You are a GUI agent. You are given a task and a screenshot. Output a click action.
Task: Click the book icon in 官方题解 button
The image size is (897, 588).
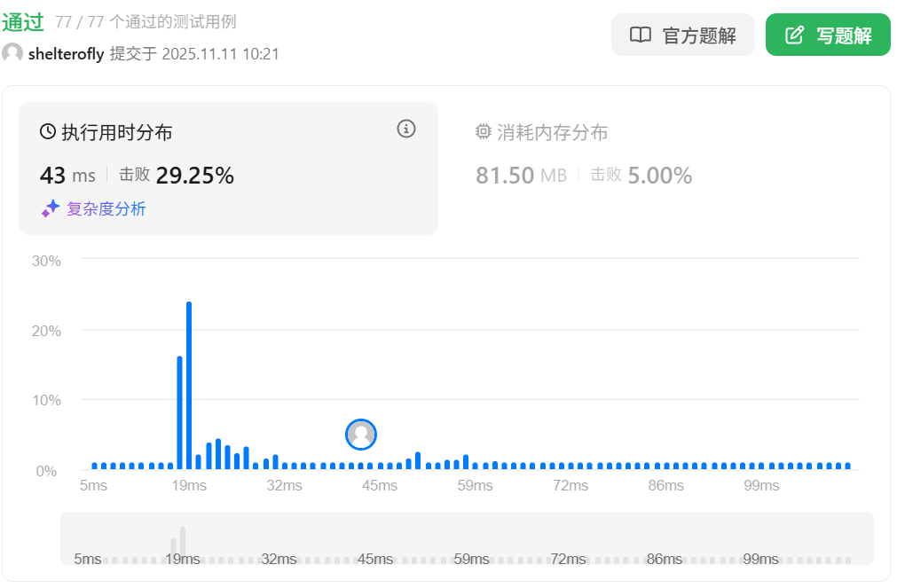[x=640, y=35]
